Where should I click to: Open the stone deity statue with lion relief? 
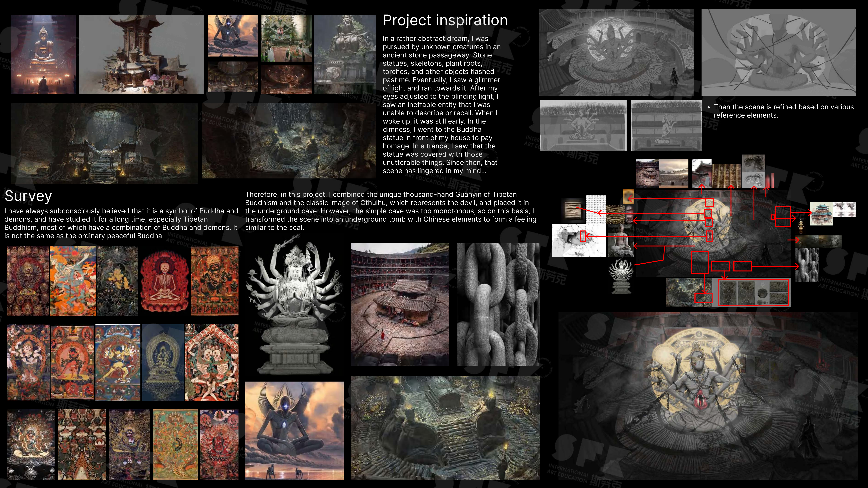[x=345, y=54]
